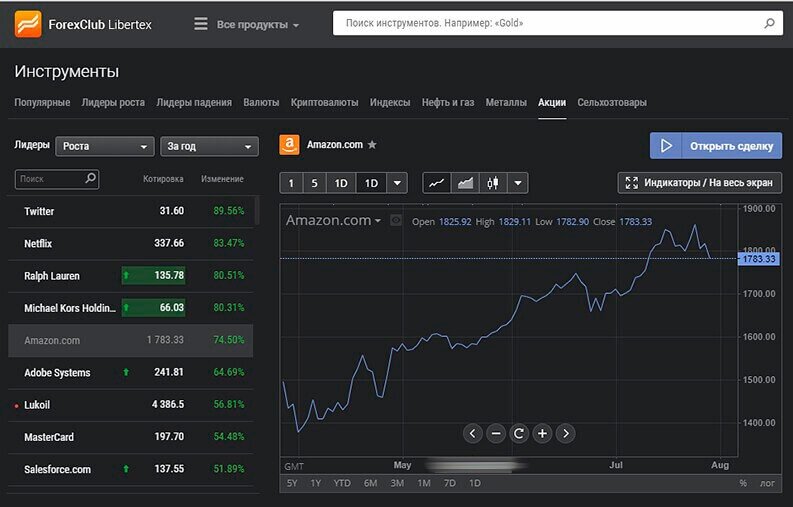The image size is (793, 507).
Task: Select the Netflix row
Action: (130, 243)
